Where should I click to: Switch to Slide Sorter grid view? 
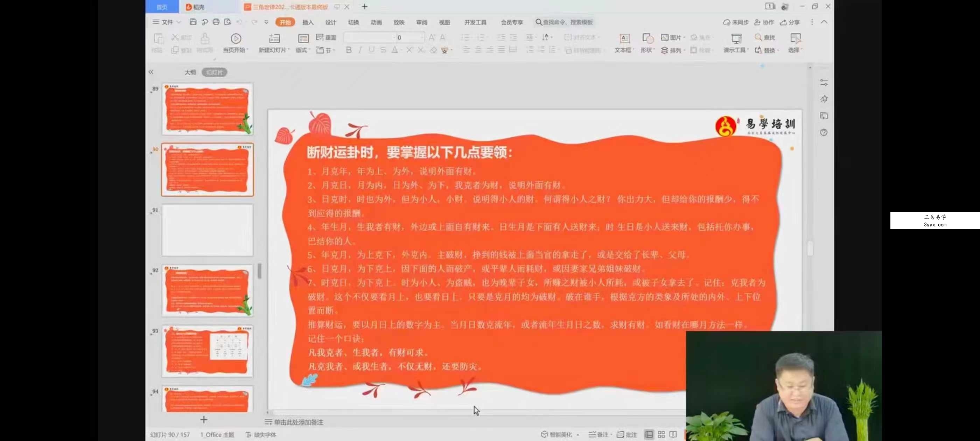click(x=661, y=435)
